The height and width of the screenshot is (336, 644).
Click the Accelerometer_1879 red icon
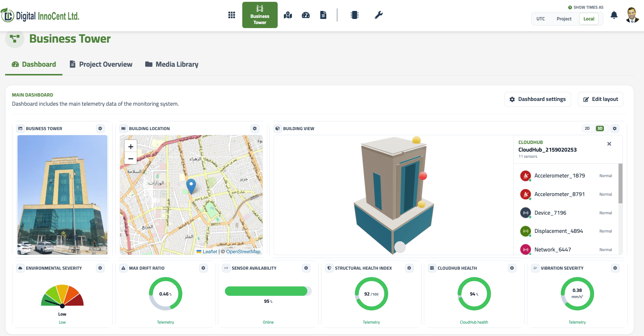pyautogui.click(x=525, y=176)
